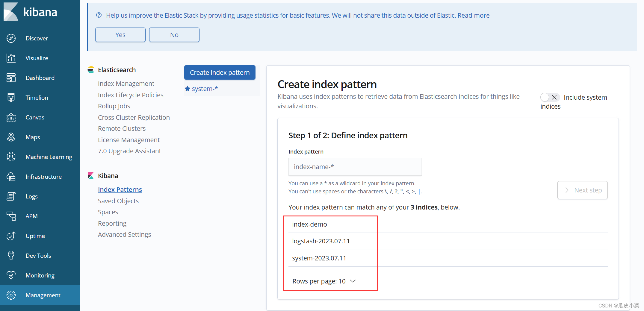Click the Next step button
Screen dimensions: 644x311
(x=583, y=190)
